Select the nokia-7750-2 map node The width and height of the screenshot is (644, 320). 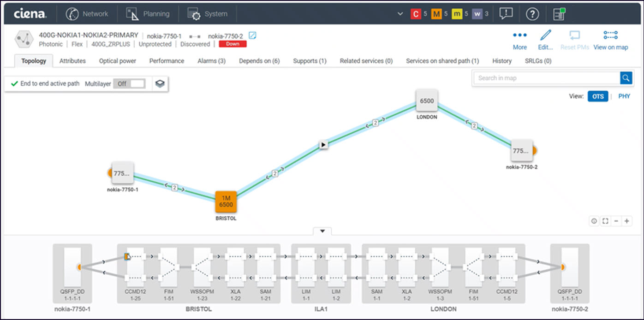tap(522, 151)
